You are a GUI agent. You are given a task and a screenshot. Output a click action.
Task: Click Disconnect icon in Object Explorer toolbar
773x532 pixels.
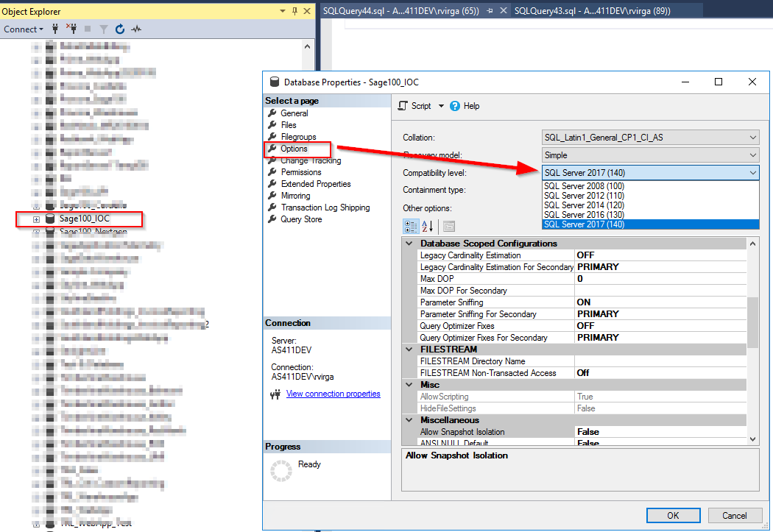click(x=72, y=29)
